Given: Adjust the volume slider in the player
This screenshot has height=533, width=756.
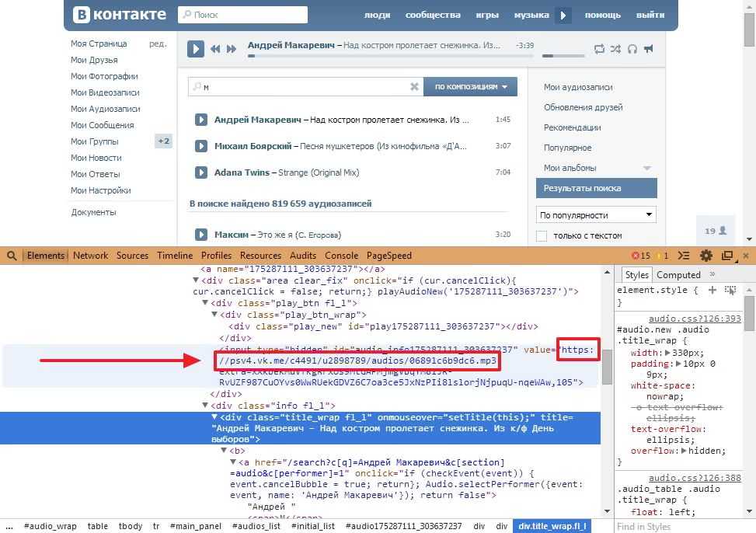Looking at the screenshot, I should tap(563, 56).
